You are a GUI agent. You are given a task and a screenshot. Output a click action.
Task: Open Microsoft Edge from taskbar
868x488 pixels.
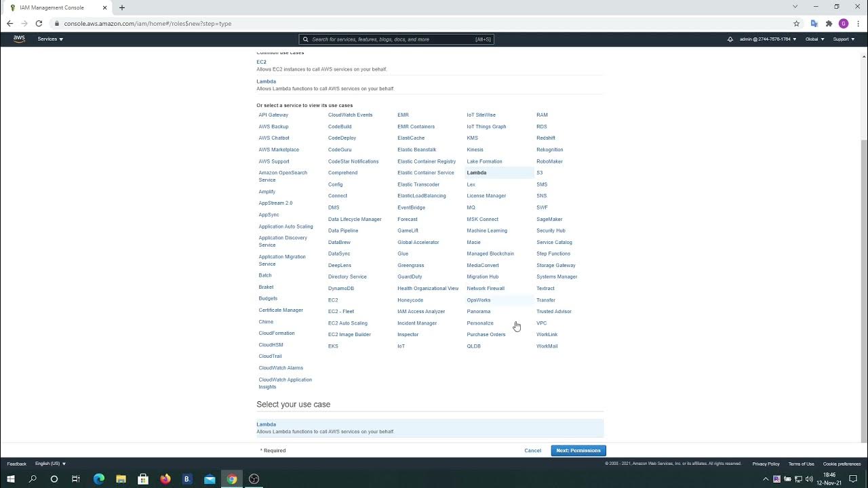coord(99,479)
